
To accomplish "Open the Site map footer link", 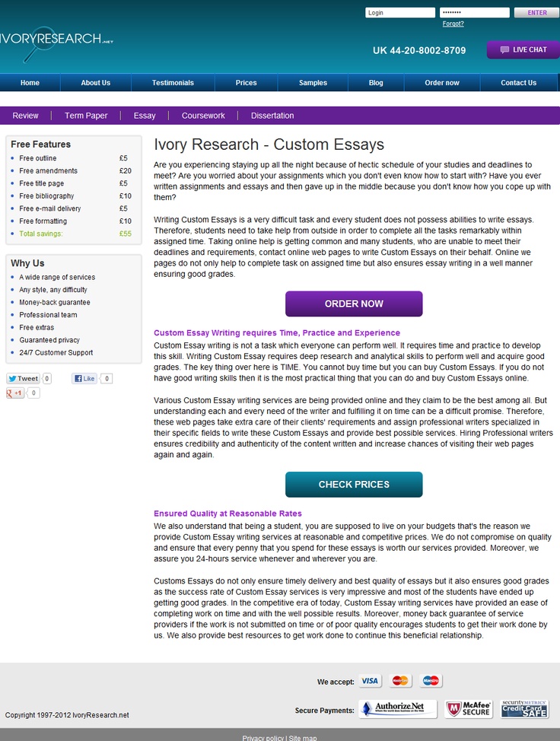I will (303, 738).
